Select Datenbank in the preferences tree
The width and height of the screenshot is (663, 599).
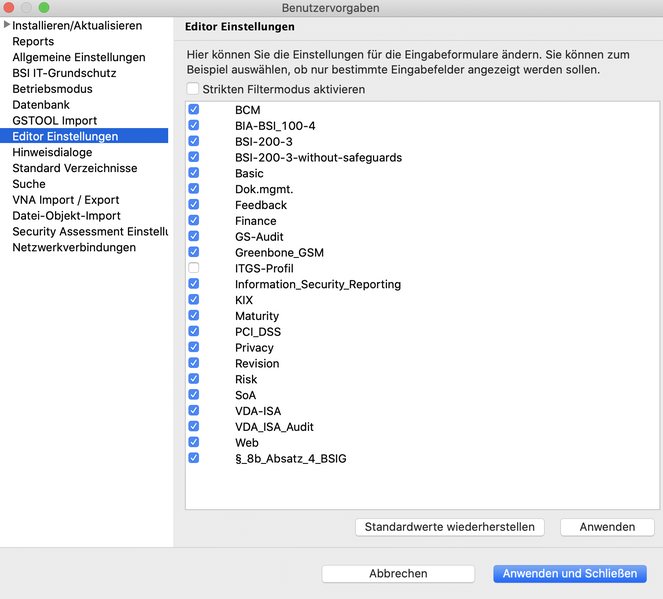(x=41, y=105)
